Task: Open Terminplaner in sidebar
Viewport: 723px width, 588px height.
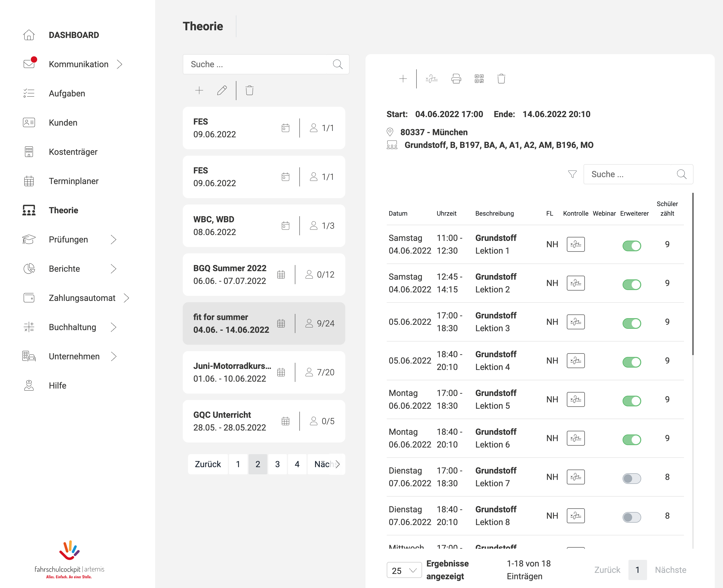Action: 74,181
